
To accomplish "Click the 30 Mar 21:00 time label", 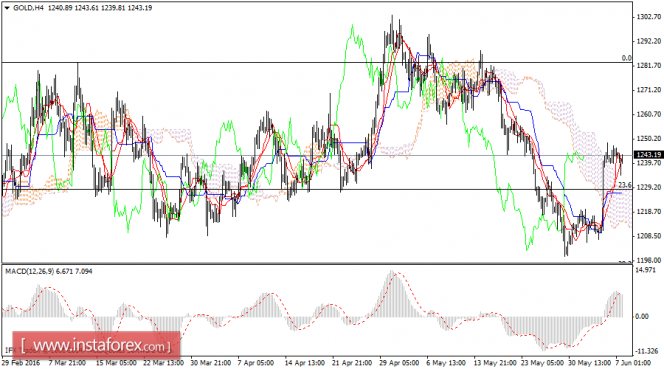I will point(210,363).
